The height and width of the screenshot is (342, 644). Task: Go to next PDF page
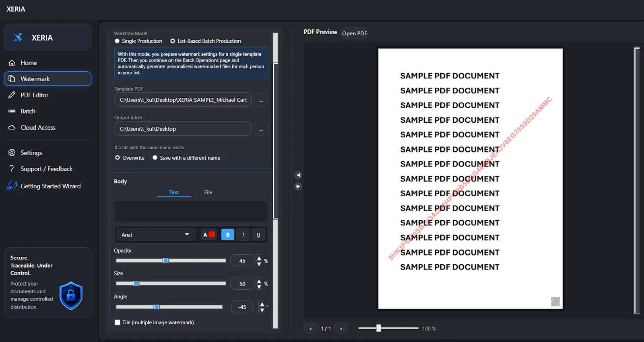click(x=341, y=329)
